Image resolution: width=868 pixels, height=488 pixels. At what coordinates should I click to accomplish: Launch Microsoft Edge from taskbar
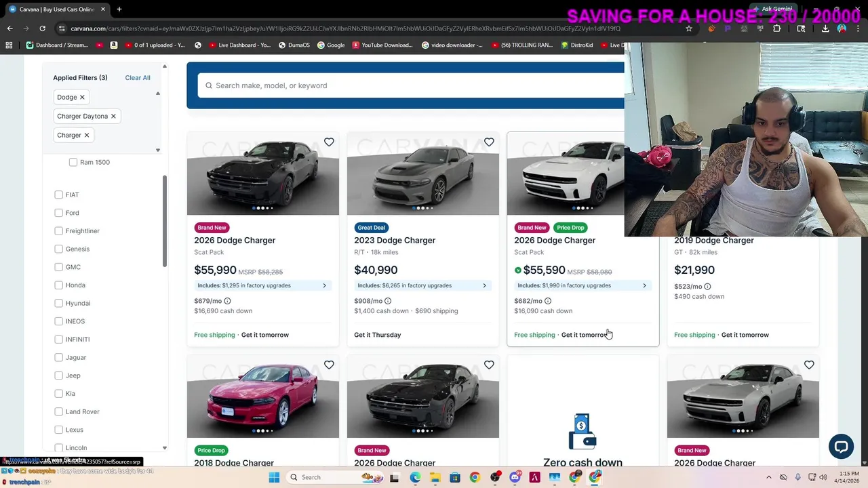click(415, 477)
